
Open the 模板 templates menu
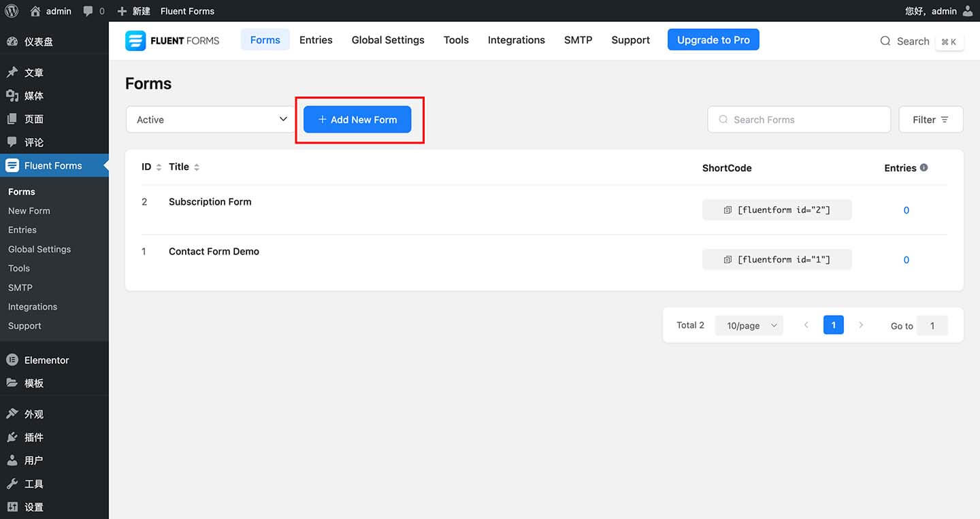[54, 383]
